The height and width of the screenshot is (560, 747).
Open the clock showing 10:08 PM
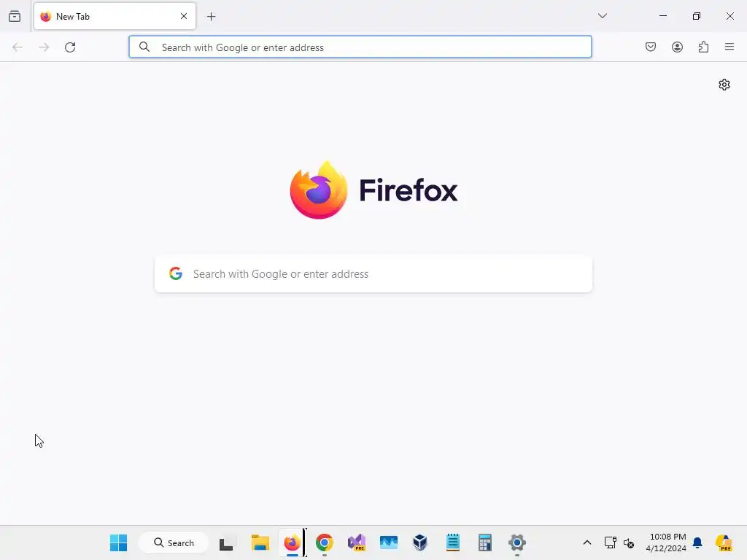click(667, 542)
